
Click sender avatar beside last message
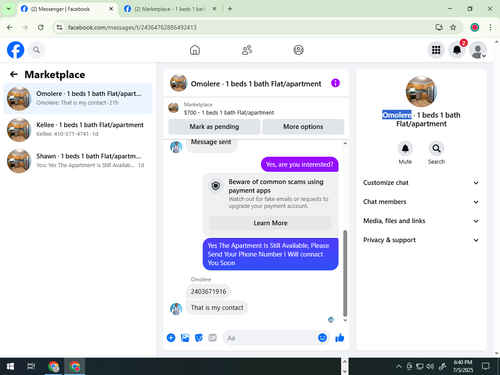pyautogui.click(x=176, y=309)
